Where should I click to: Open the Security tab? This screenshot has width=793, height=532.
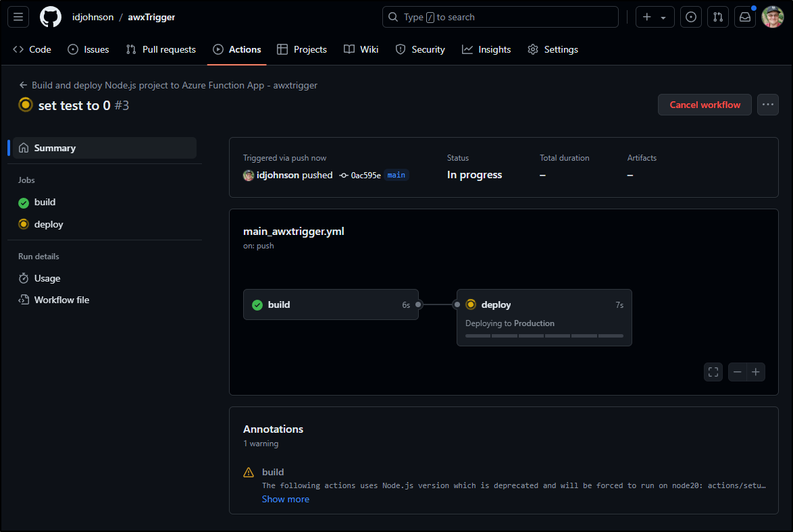420,49
